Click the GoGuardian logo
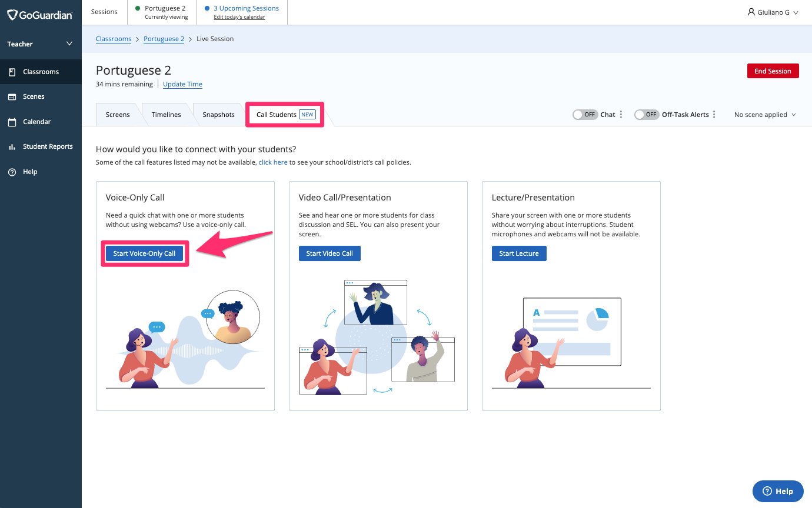The image size is (812, 508). (40, 15)
